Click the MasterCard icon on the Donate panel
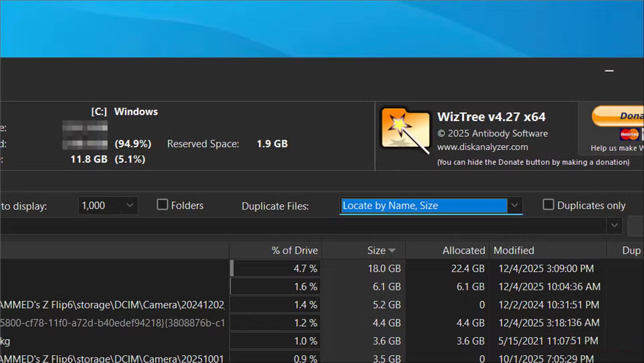644x363 pixels. (629, 134)
